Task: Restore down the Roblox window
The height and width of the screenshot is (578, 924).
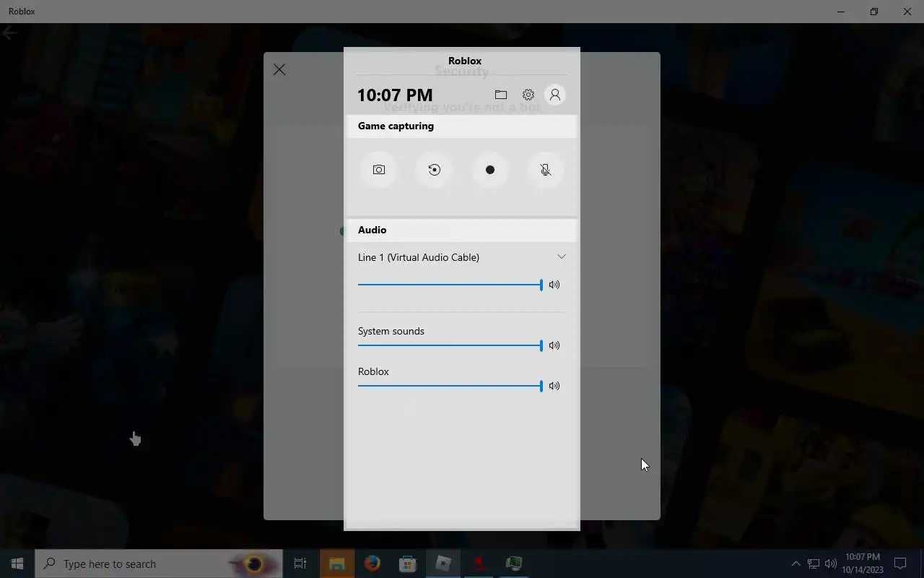Action: pyautogui.click(x=874, y=12)
